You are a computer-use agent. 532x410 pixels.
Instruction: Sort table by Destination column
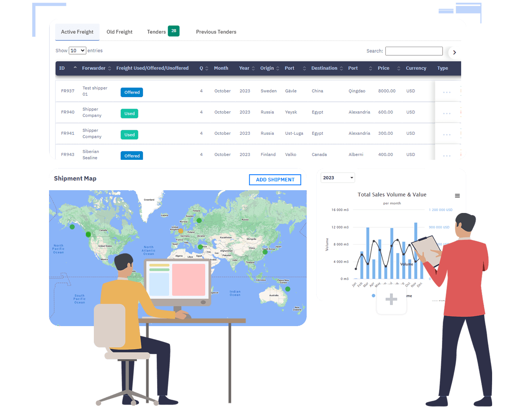327,68
